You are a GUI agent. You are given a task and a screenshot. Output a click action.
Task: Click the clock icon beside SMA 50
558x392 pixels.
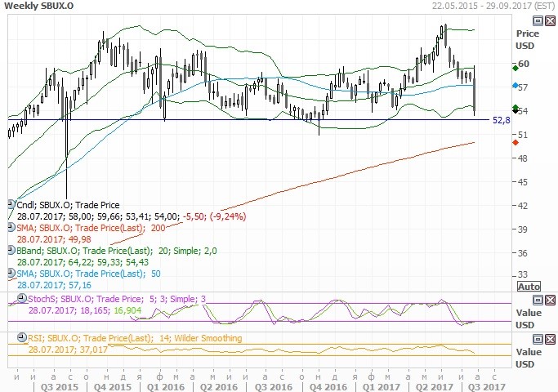[x=11, y=273]
